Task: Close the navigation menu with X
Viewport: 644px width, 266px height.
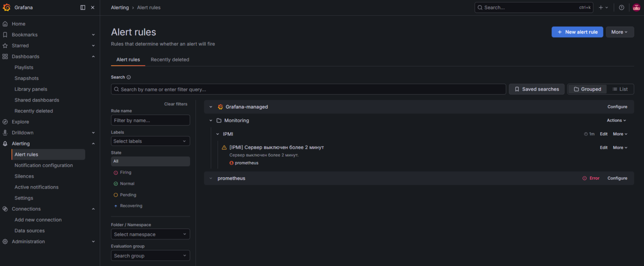Action: [x=93, y=8]
